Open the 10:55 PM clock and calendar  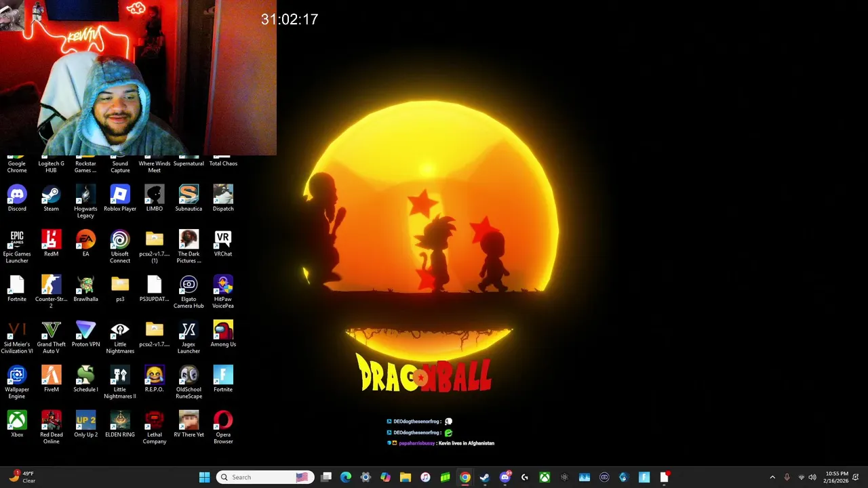click(x=837, y=477)
